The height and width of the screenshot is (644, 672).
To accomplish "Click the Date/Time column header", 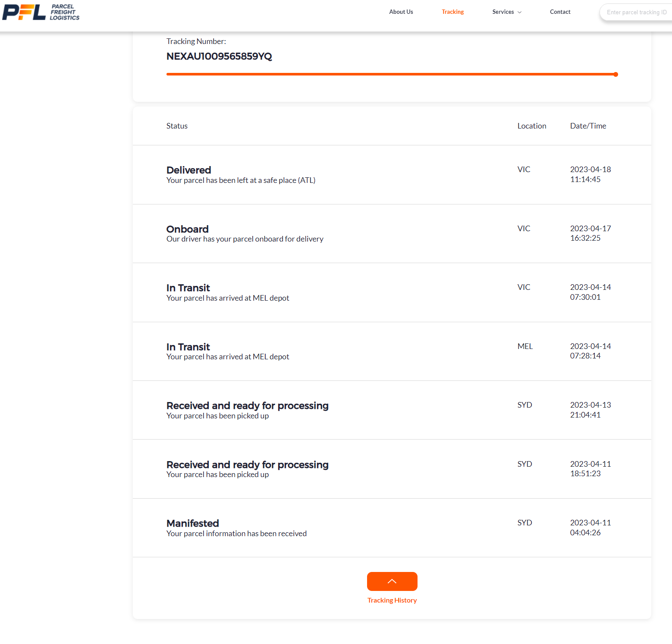I will point(588,126).
